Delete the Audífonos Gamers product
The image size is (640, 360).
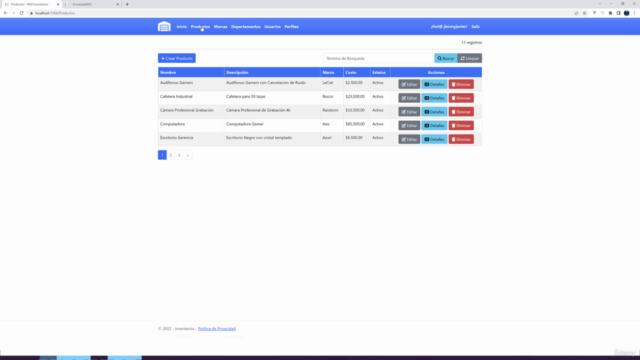click(x=461, y=84)
